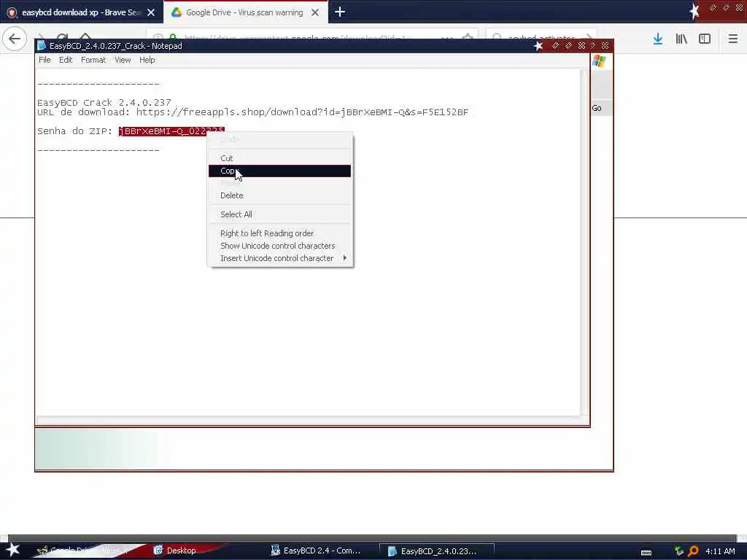Click the highlighted ZIP password text
The width and height of the screenshot is (747, 560).
171,131
